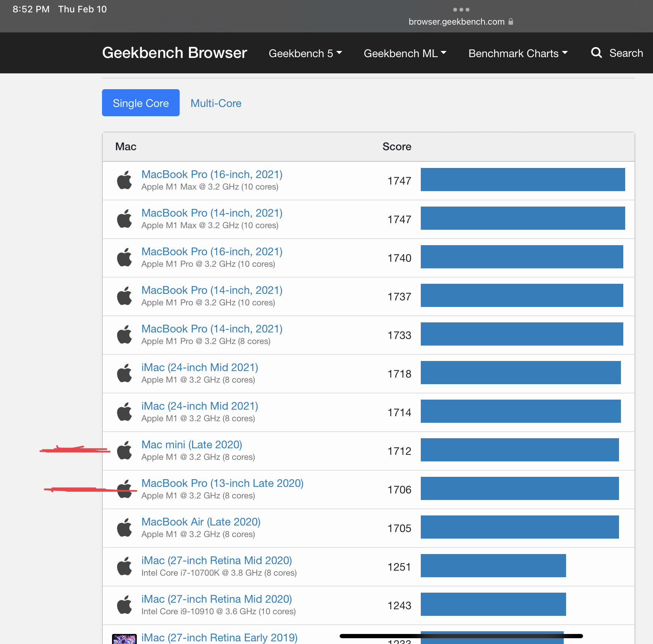
Task: Open MacBook Pro 14-inch 8-core M1 Pro link
Action: 212,329
